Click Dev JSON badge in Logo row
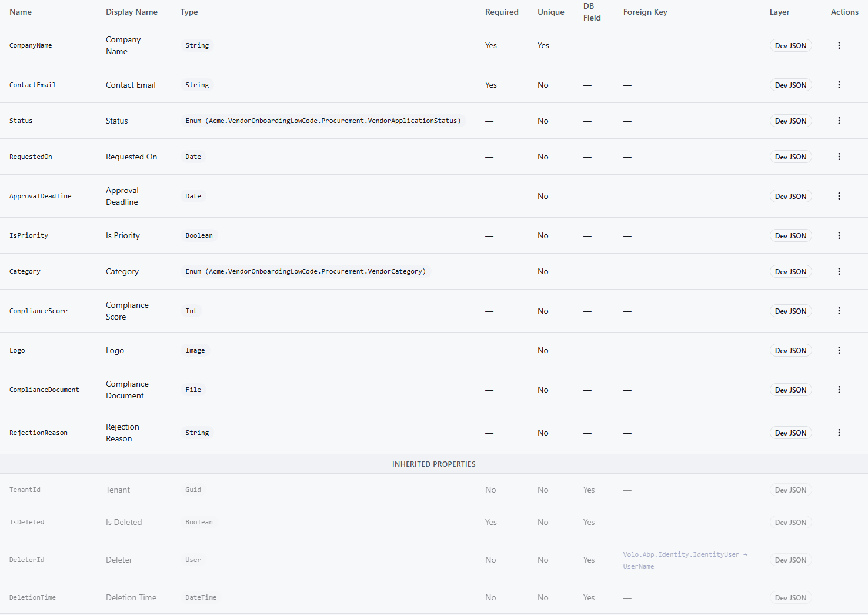The width and height of the screenshot is (868, 615). pos(790,350)
